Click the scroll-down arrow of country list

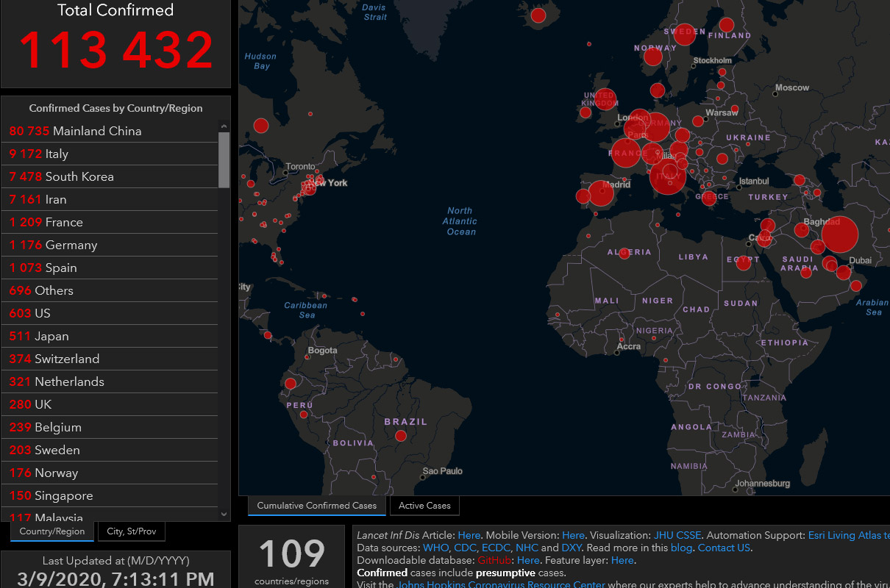click(x=224, y=514)
